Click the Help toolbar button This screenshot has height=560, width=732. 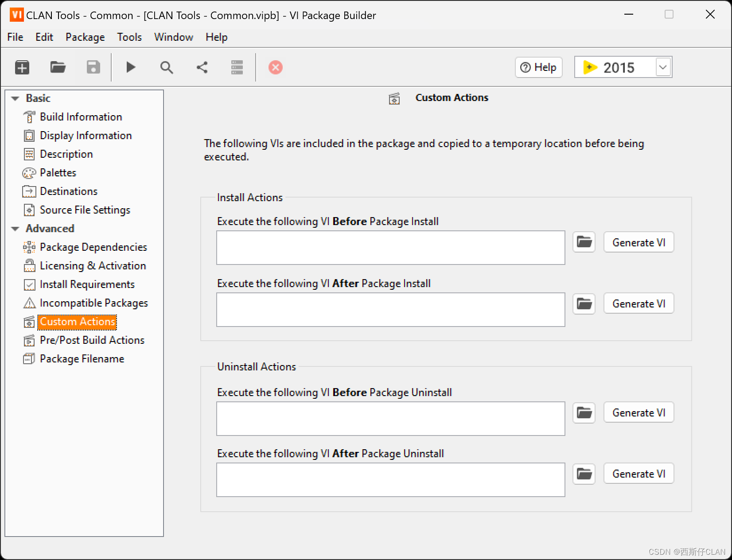pos(539,67)
